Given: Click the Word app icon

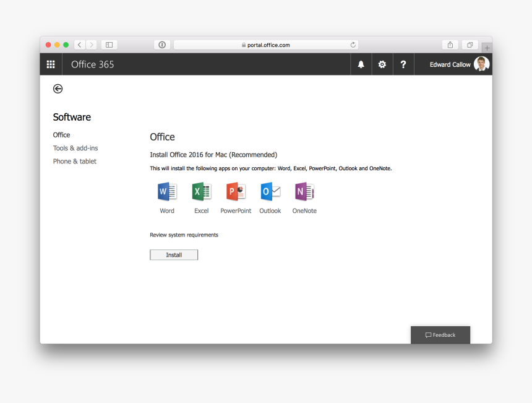Looking at the screenshot, I should click(167, 191).
